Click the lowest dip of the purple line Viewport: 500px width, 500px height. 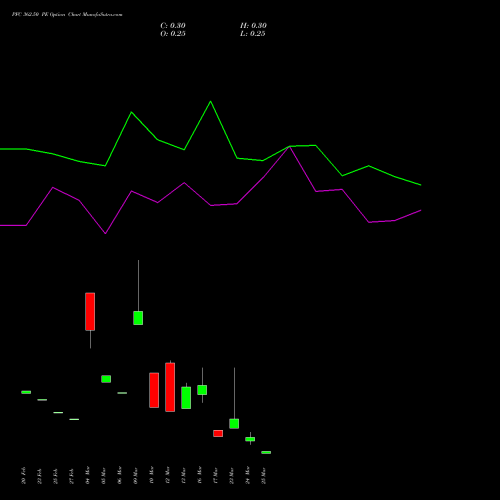(105, 233)
